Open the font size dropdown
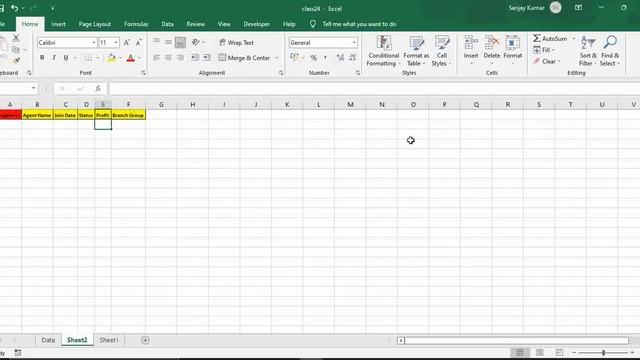This screenshot has height=360, width=640. [x=116, y=42]
